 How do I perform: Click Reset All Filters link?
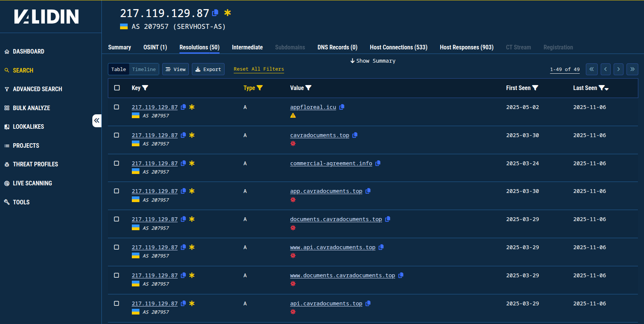[259, 69]
